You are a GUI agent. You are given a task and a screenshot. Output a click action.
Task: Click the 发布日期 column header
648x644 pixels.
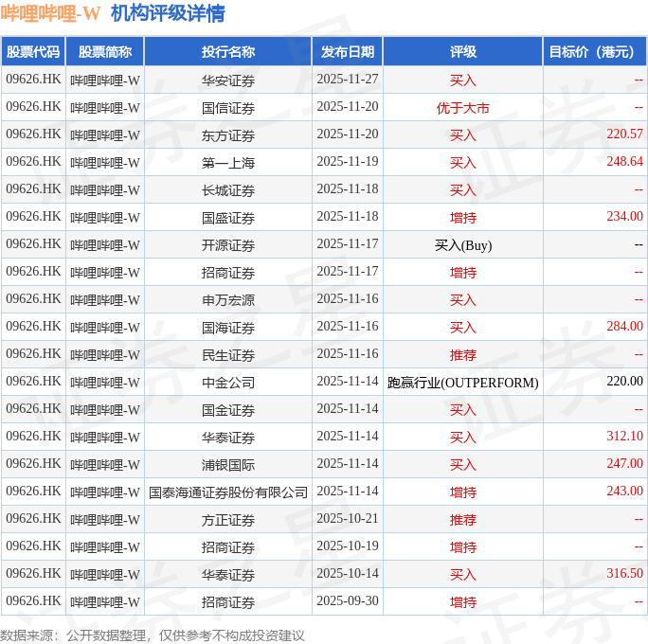click(x=348, y=52)
